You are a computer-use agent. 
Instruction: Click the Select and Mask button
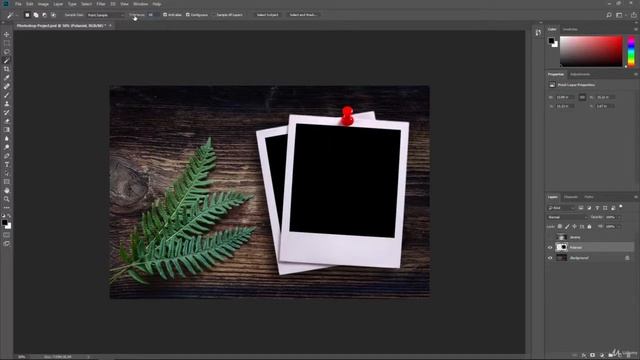pos(303,15)
